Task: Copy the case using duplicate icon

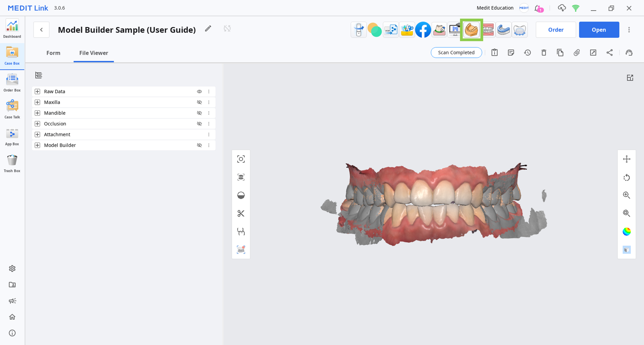Action: [x=560, y=53]
